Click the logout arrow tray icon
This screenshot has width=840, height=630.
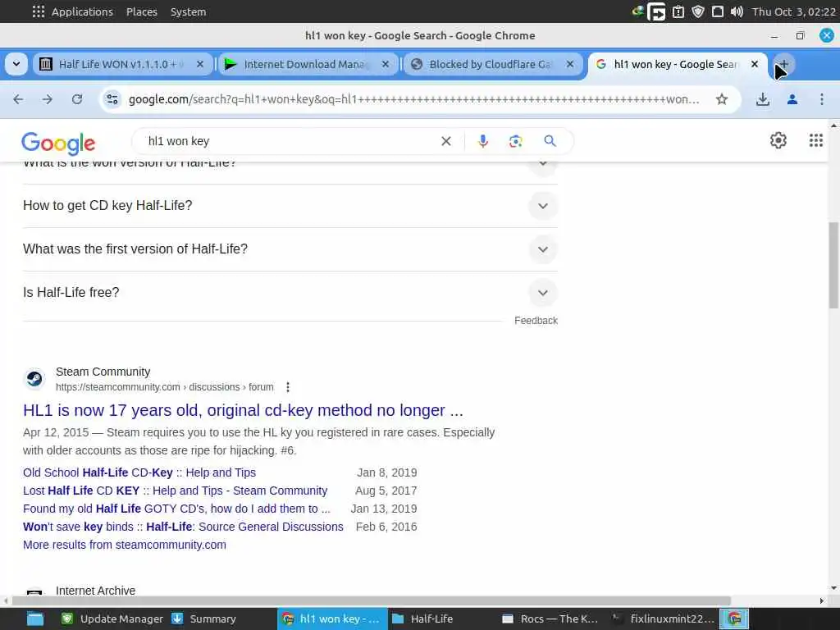(x=656, y=11)
